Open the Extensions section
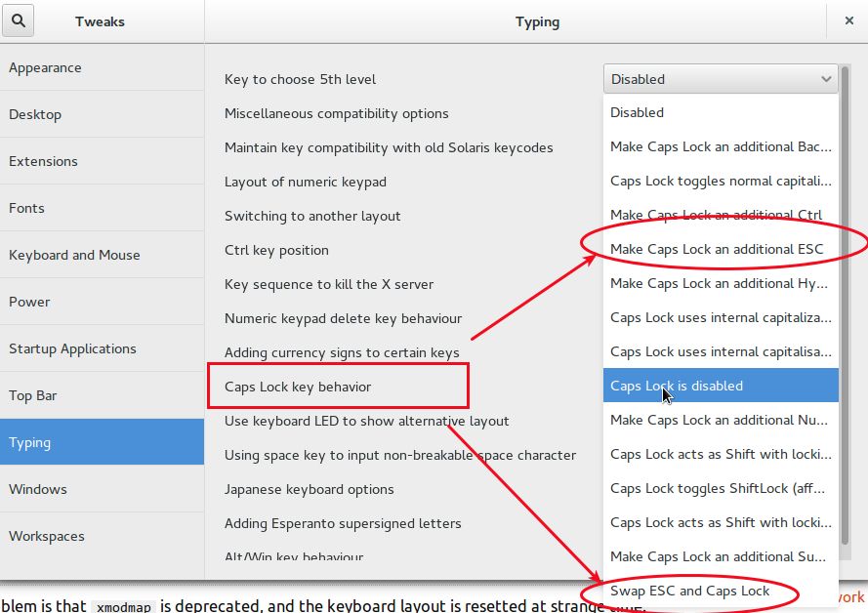Image resolution: width=868 pixels, height=613 pixels. 102,161
